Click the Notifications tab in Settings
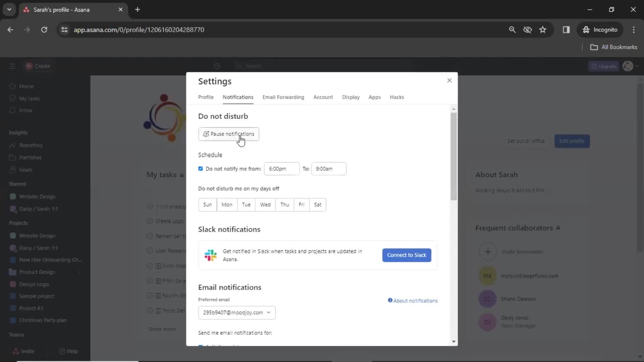Viewport: 644px width, 362px height. click(238, 97)
